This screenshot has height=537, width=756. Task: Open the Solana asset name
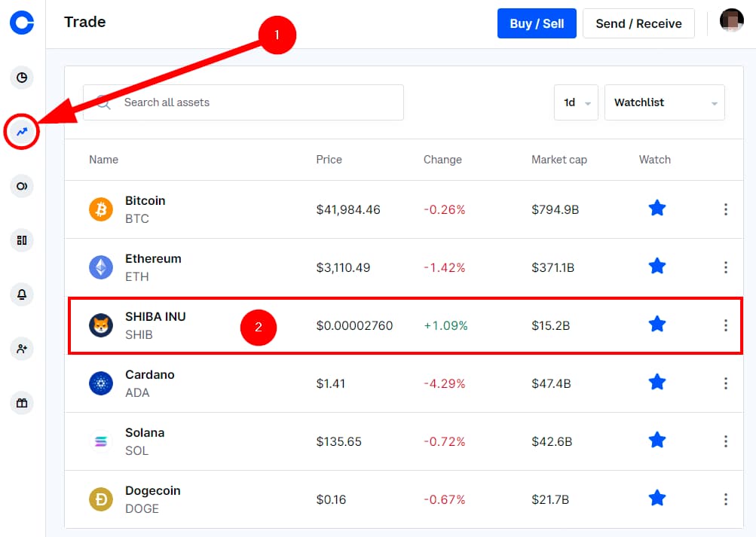(x=145, y=432)
